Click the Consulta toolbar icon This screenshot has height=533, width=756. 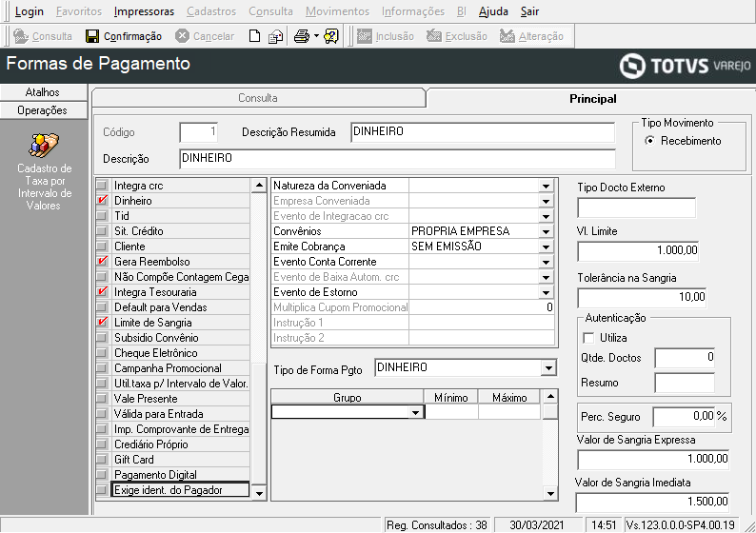[21, 36]
